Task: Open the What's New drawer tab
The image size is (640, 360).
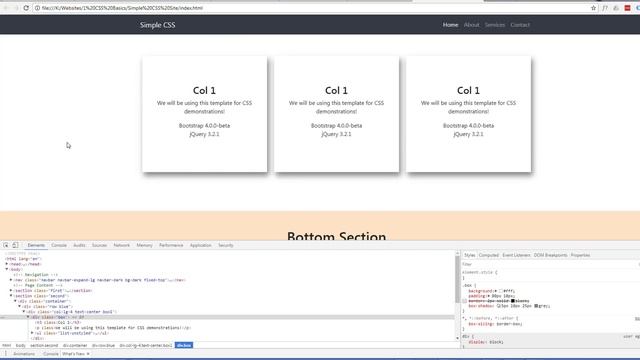Action: pyautogui.click(x=74, y=354)
